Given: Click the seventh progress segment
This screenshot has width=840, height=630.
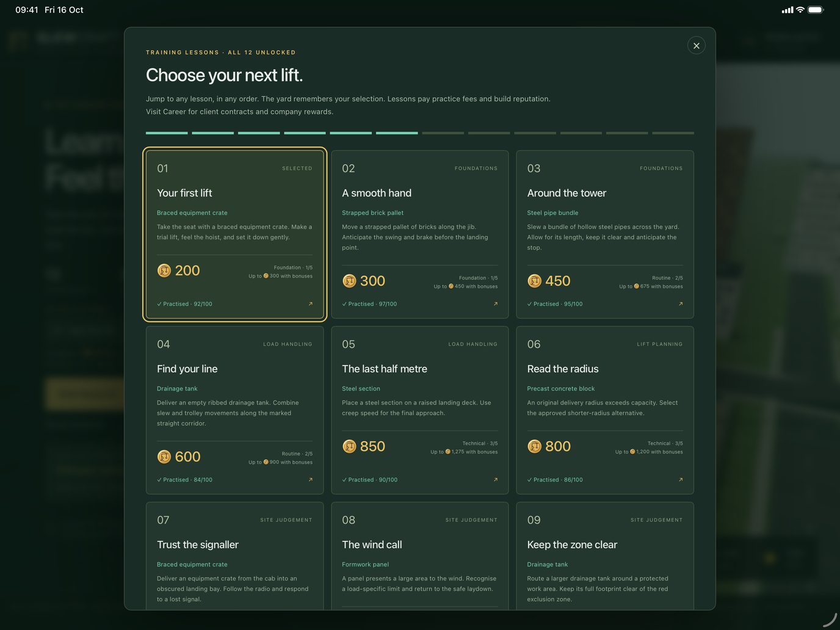Looking at the screenshot, I should tap(443, 133).
